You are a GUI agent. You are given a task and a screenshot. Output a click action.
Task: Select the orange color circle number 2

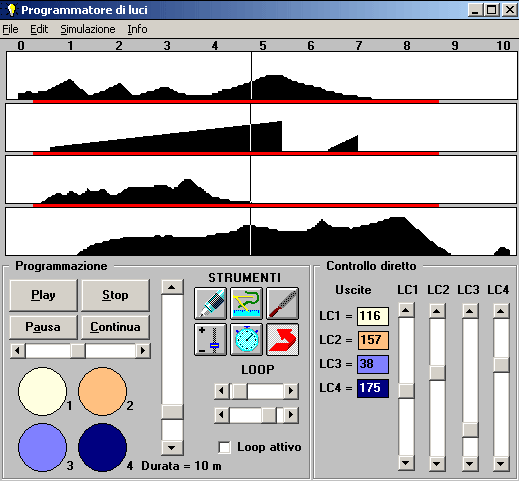(x=102, y=391)
